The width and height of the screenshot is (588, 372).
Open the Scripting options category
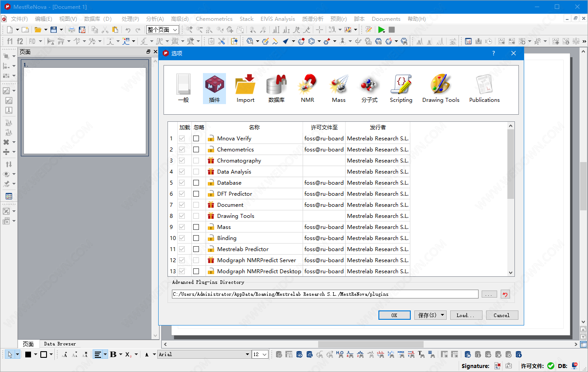coord(401,89)
